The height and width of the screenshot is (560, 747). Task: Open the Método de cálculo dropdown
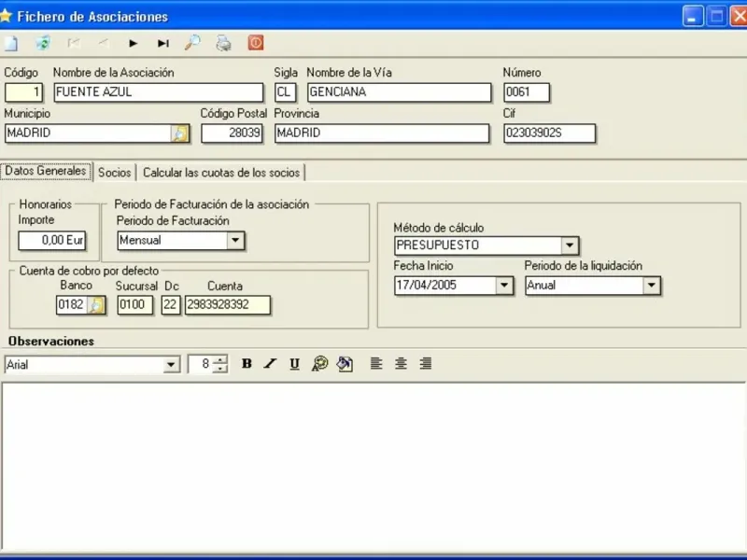[x=570, y=245]
